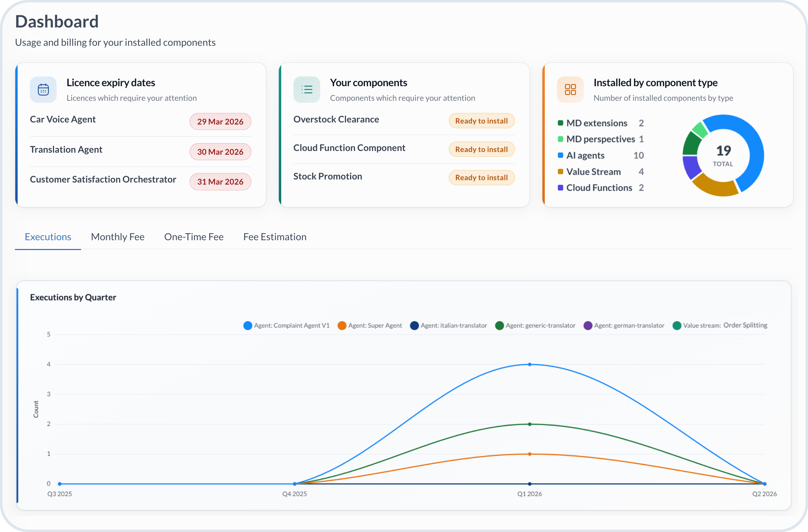Click the MD perspectives legend swatch
Viewport: 808px width, 532px height.
[x=560, y=139]
